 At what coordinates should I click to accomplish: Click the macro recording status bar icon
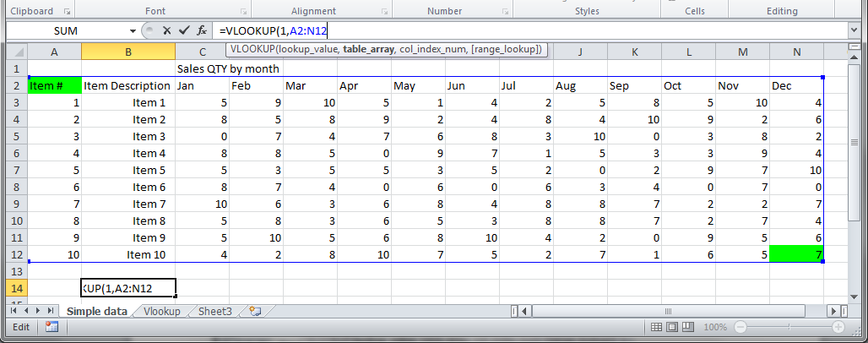coord(51,327)
